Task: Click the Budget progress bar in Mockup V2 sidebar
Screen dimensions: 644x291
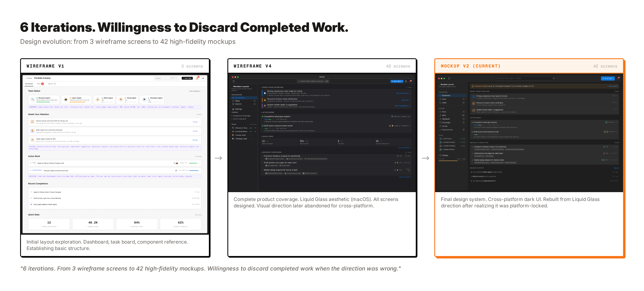Action: pyautogui.click(x=452, y=161)
